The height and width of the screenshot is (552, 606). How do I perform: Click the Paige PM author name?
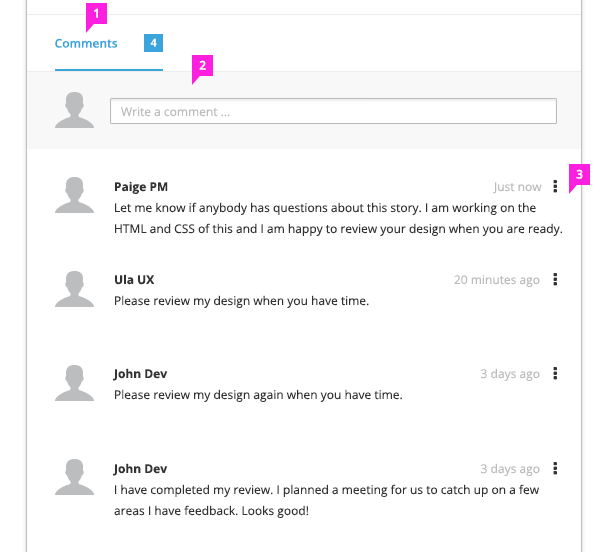[x=141, y=187]
